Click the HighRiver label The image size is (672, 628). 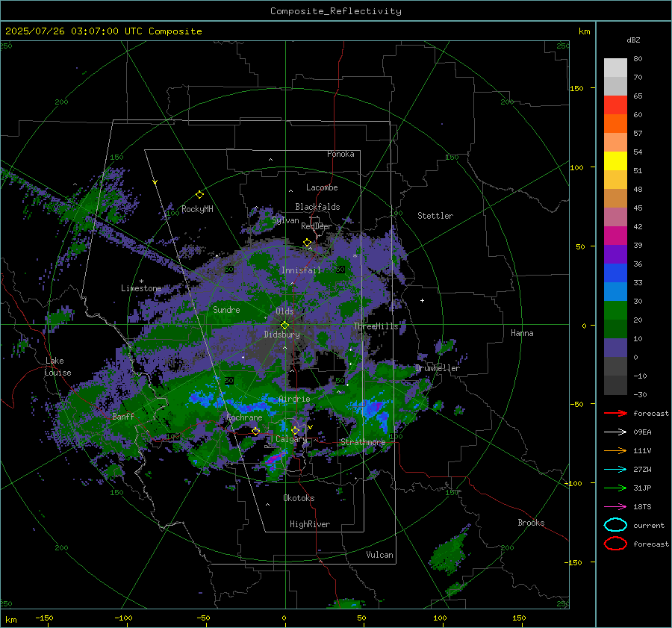click(310, 524)
